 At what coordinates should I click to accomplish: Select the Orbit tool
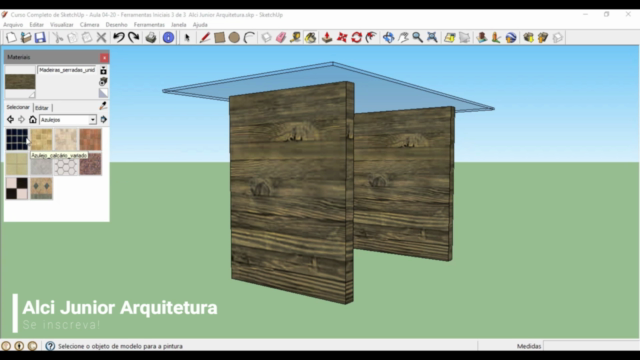tap(388, 38)
